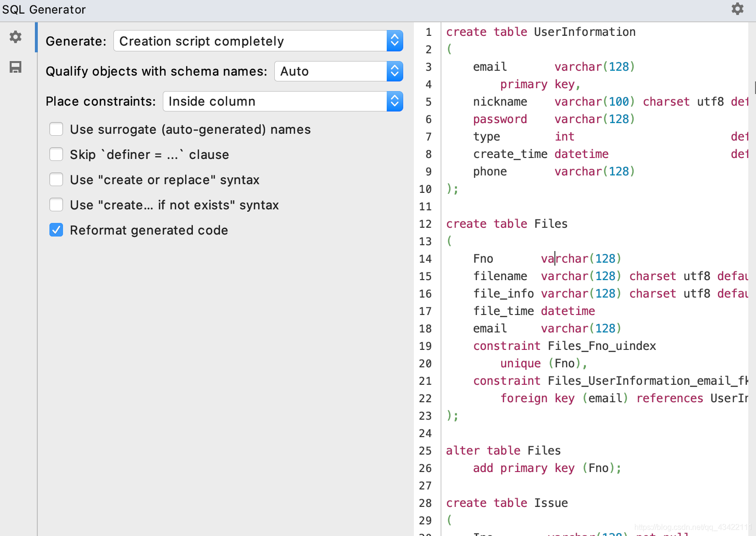Click line number 11 in the gutter

pos(425,206)
